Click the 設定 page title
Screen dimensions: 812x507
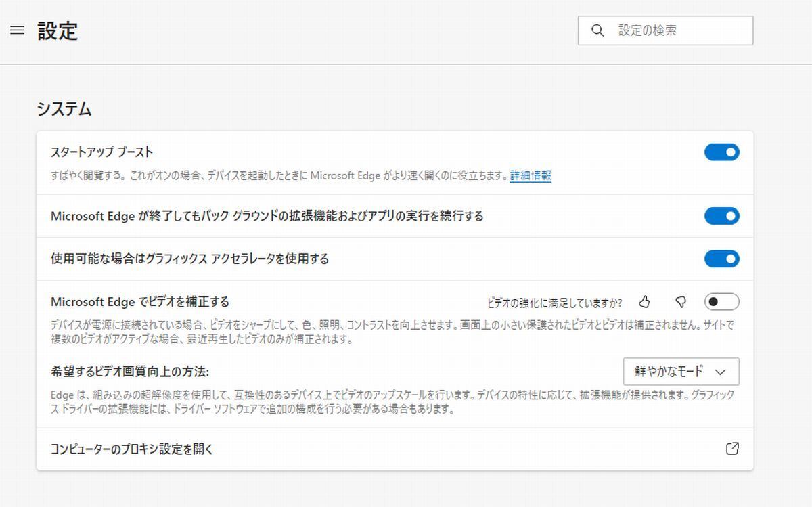[58, 30]
